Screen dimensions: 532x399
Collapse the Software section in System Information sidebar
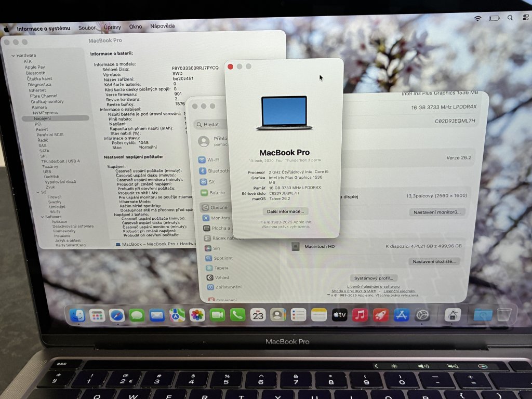point(42,217)
